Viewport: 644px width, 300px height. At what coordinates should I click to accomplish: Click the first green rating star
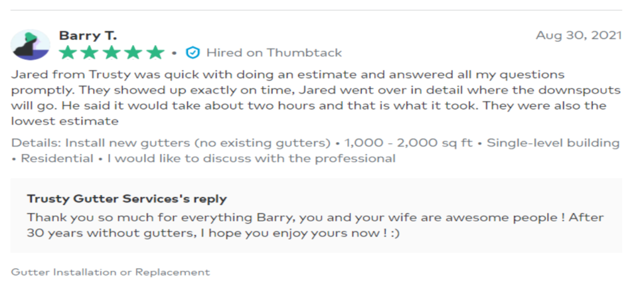(67, 53)
